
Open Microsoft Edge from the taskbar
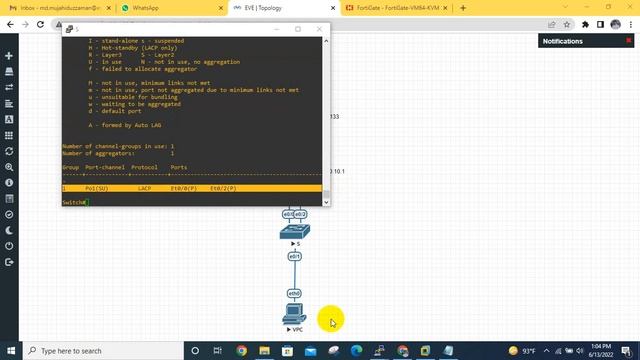coord(356,351)
